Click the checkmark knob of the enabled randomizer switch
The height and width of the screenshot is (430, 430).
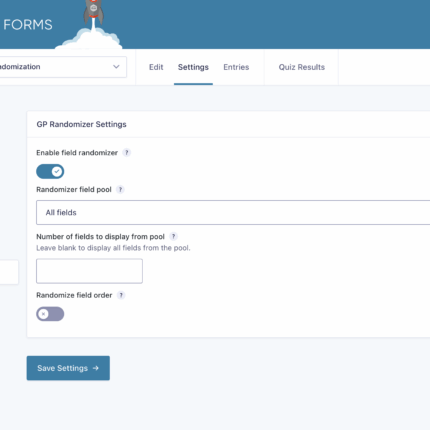click(57, 172)
